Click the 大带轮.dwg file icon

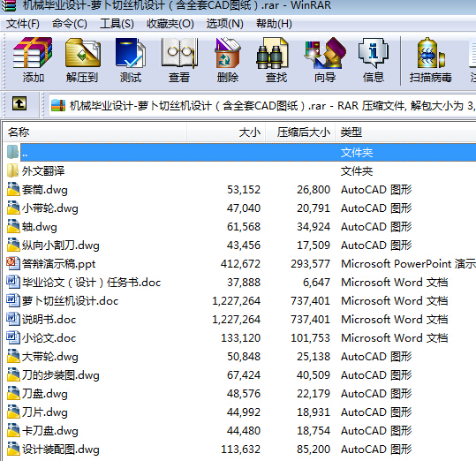13,356
